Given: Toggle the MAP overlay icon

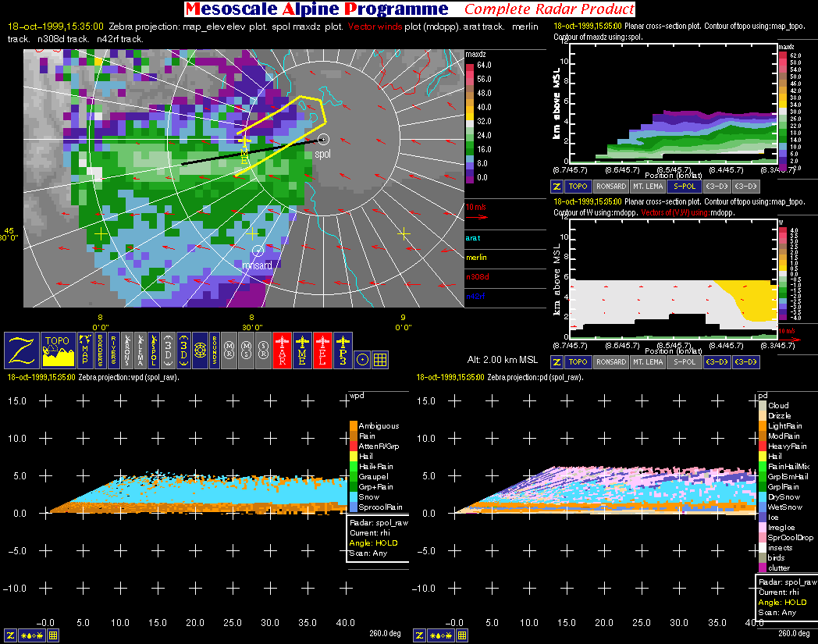Looking at the screenshot, I should click(84, 350).
